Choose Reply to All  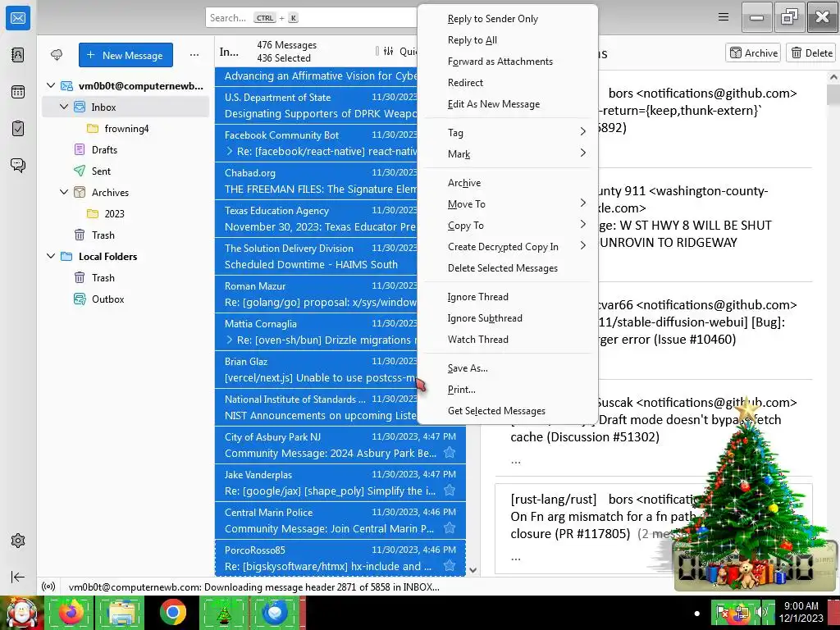click(507, 40)
